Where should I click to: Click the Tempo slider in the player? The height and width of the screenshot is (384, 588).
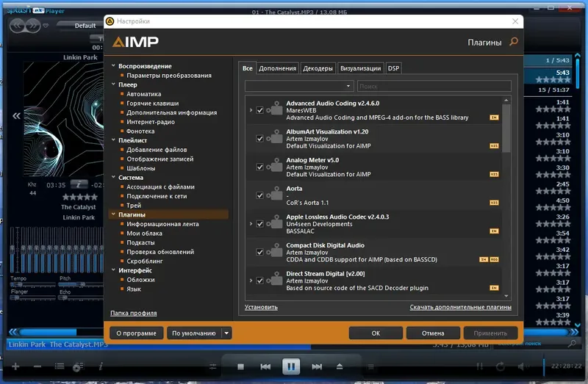[x=33, y=284]
